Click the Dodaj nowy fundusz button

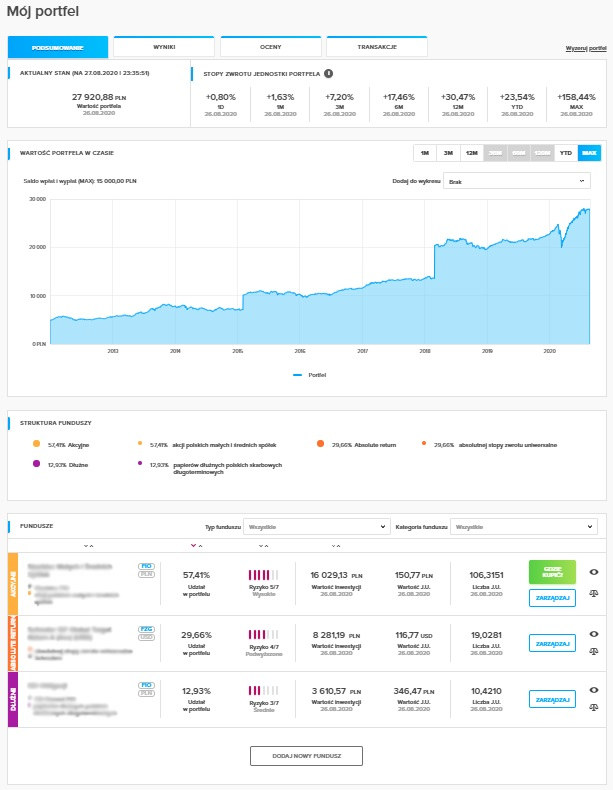tap(306, 756)
